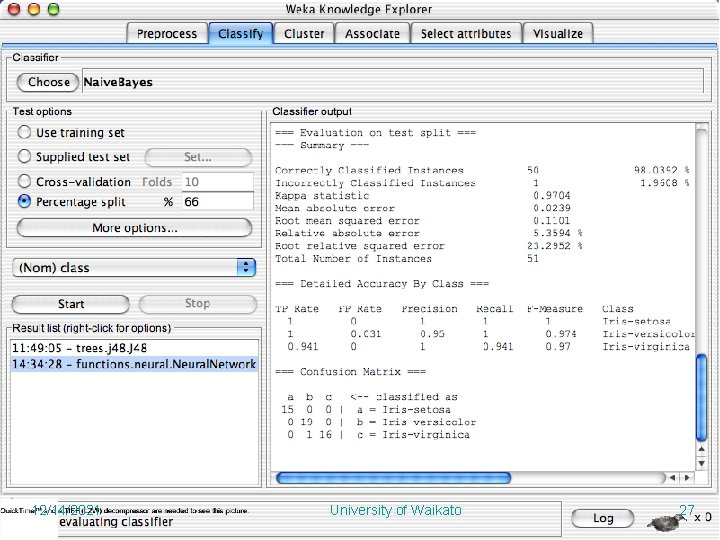Click the Weka bird icon in status bar
Image resolution: width=720 pixels, height=540 pixels.
coord(665,521)
